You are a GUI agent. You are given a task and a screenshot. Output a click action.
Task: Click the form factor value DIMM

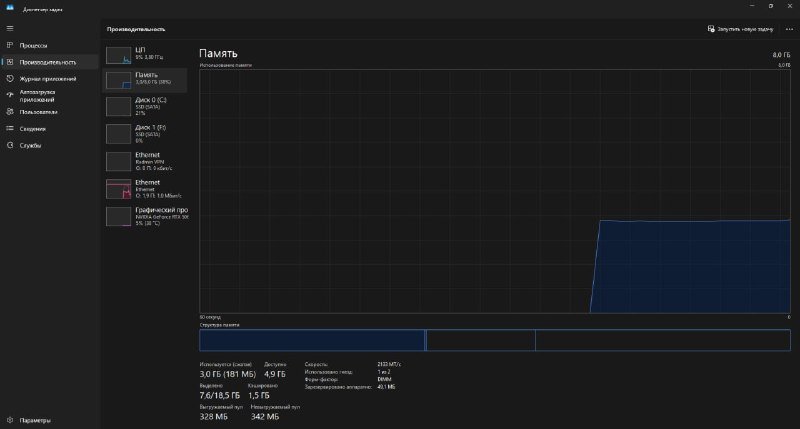click(x=384, y=380)
